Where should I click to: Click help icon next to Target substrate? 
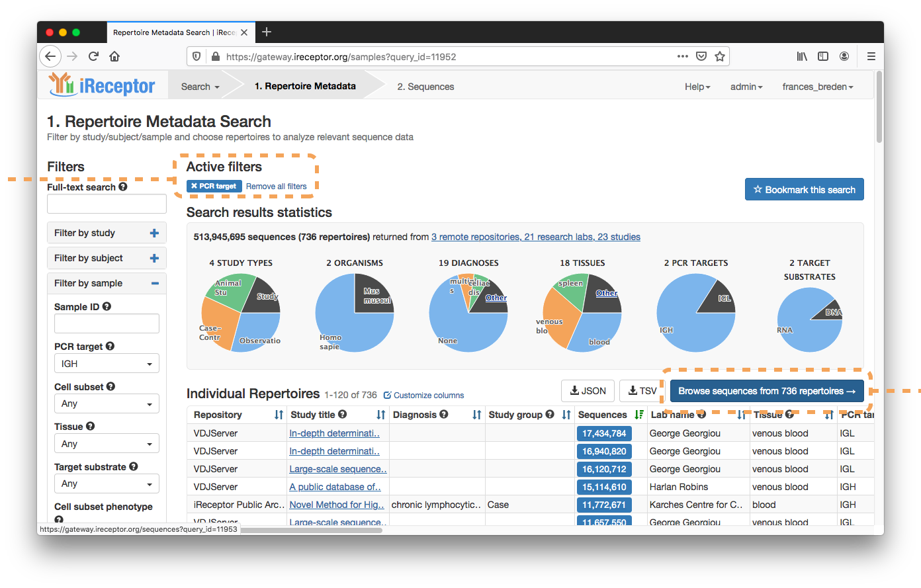[134, 466]
